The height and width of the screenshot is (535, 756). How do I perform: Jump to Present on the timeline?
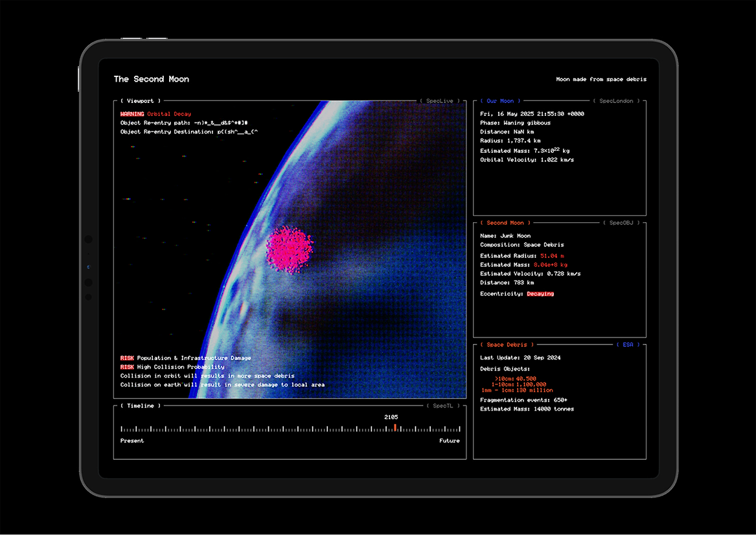[132, 441]
